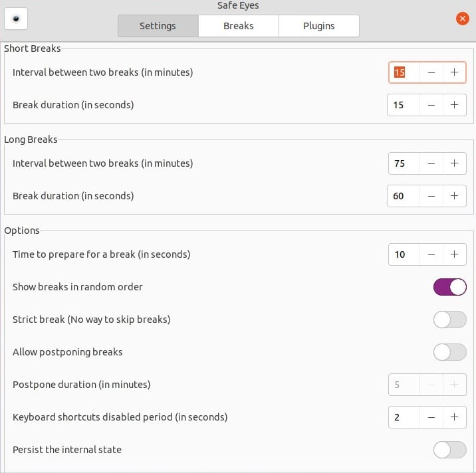
Task: Click the Safe Eyes eye icon button
Action: 16,19
